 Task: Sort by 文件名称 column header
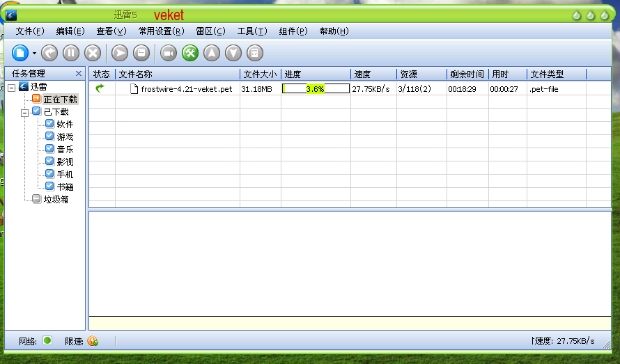178,74
